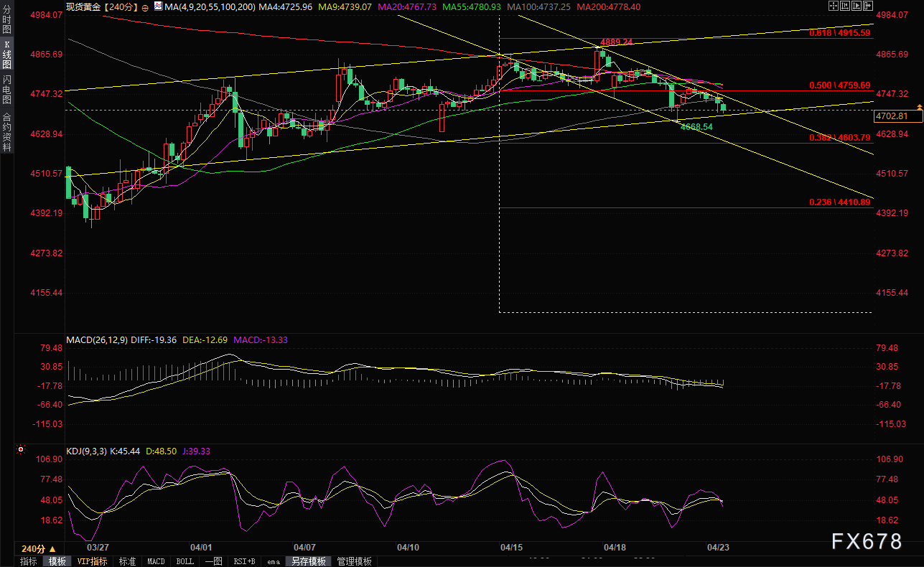
Task: Click the red alert icon beside KDJ
Action: (x=21, y=451)
